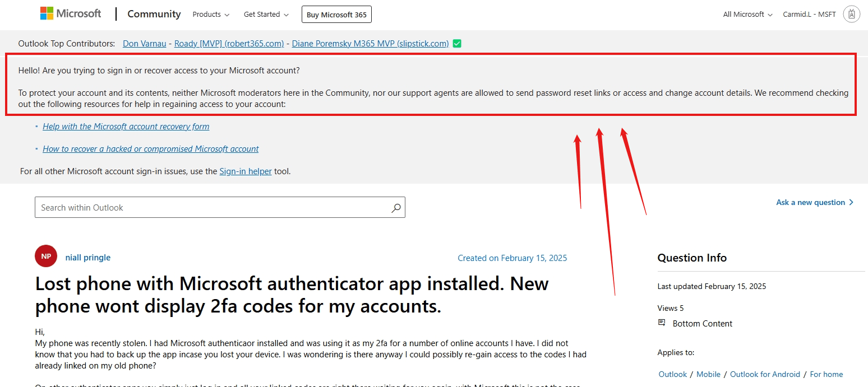Click the Outlook Top Contributors label
This screenshot has width=868, height=387.
point(67,44)
